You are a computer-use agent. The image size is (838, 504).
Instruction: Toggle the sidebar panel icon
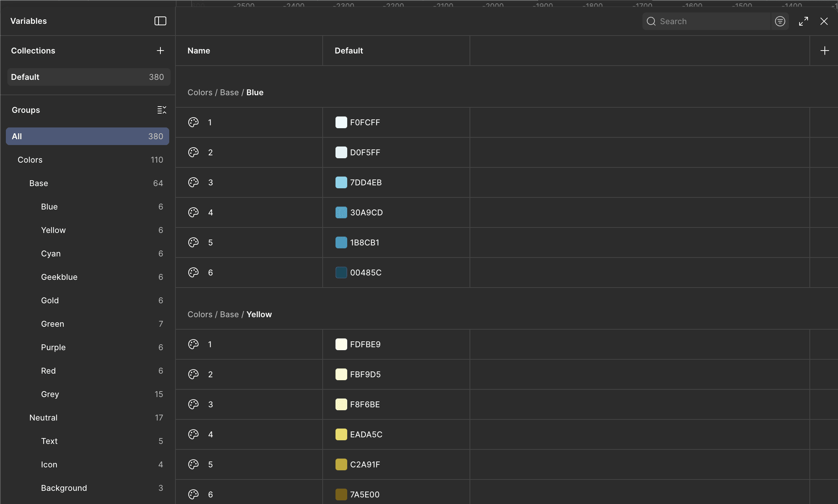160,21
